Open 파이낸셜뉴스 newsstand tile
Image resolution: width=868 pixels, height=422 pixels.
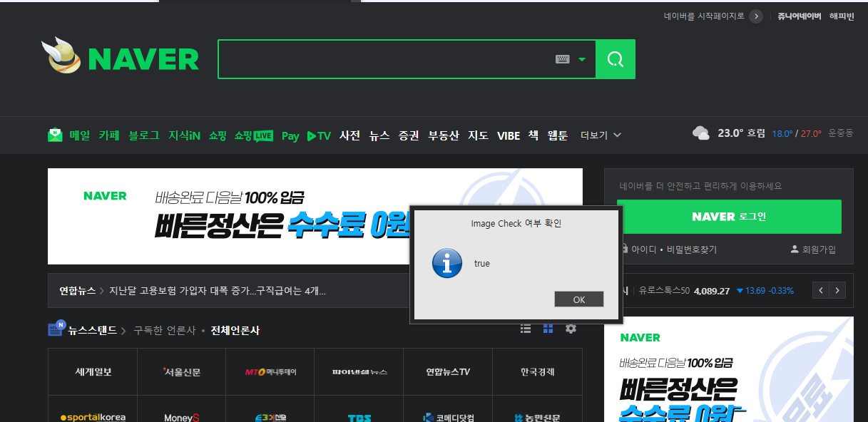point(359,371)
